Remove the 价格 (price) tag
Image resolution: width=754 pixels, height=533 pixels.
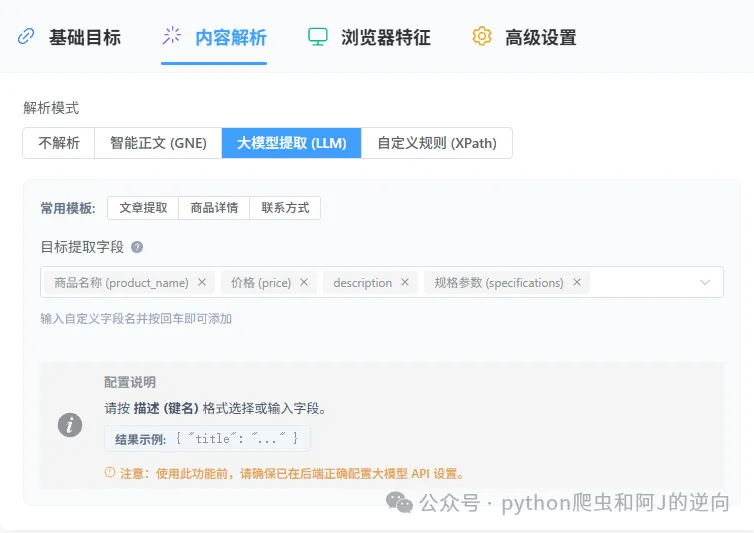pos(304,282)
